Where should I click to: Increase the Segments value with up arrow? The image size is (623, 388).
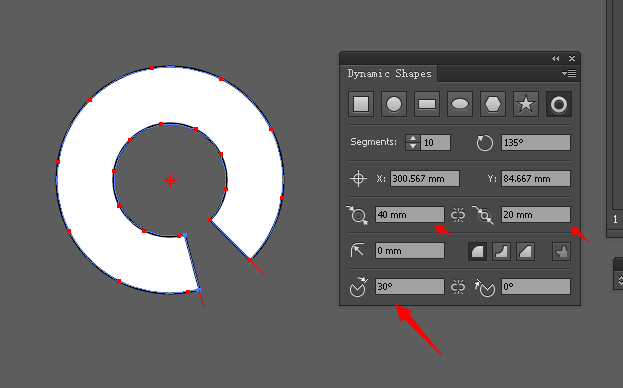click(413, 139)
